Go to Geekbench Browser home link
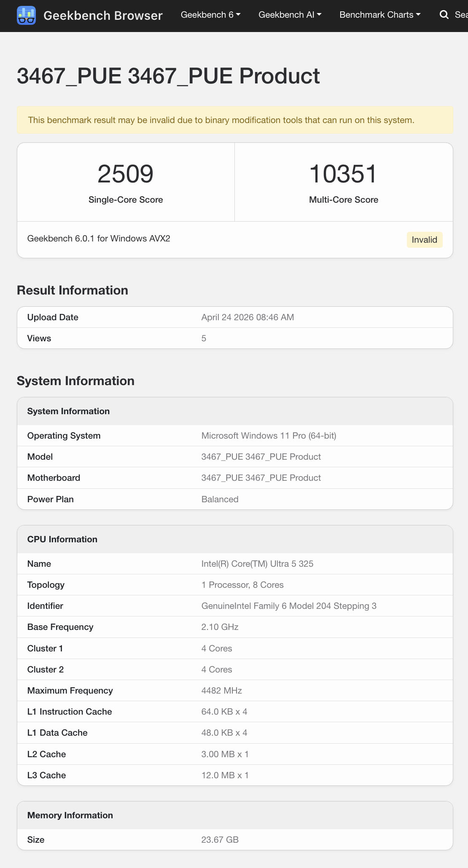 (103, 16)
